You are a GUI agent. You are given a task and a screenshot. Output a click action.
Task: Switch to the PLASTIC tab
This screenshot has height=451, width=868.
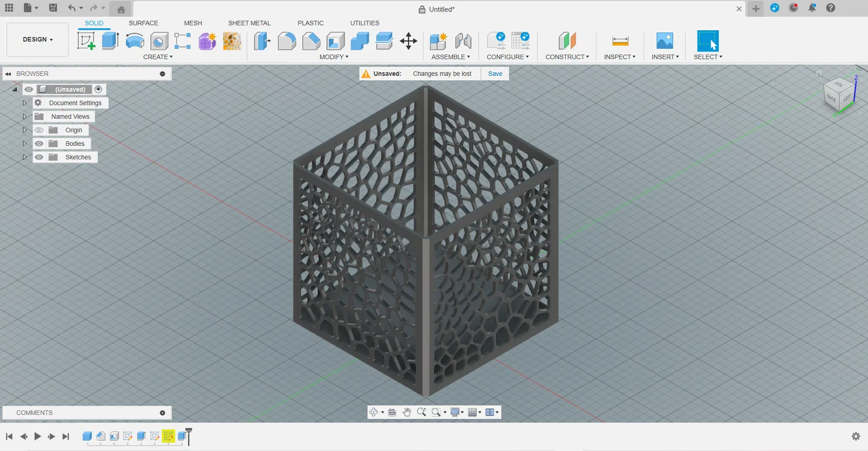[310, 23]
